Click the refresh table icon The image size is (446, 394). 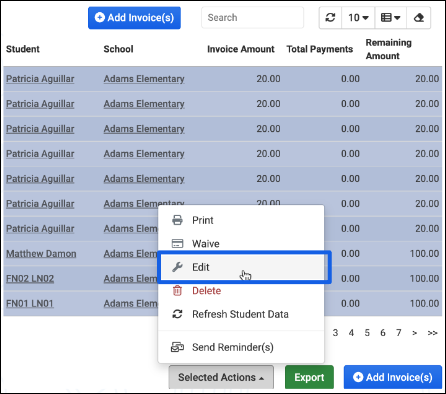(x=330, y=18)
